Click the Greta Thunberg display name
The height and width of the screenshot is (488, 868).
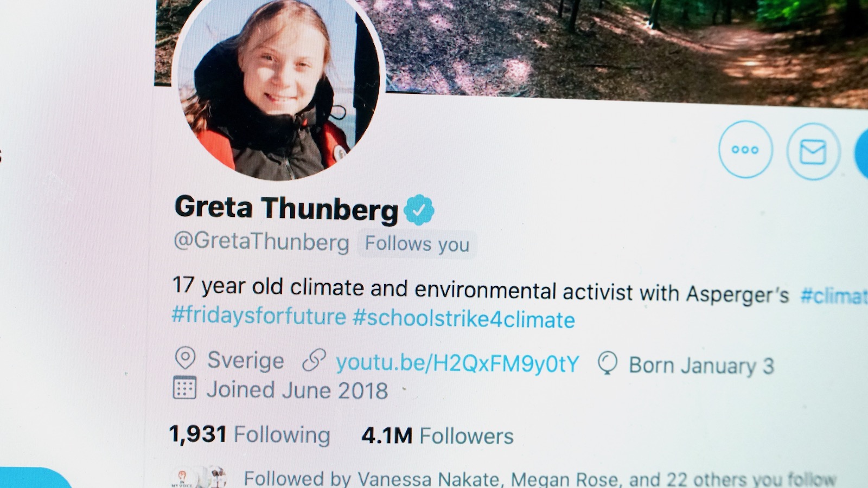[286, 208]
